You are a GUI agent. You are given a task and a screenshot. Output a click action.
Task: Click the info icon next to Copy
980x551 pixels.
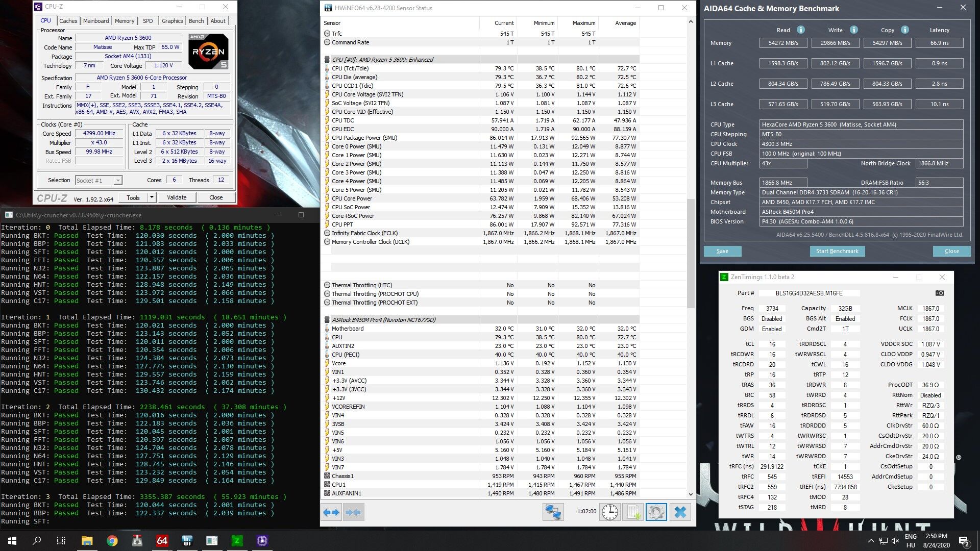click(x=904, y=30)
